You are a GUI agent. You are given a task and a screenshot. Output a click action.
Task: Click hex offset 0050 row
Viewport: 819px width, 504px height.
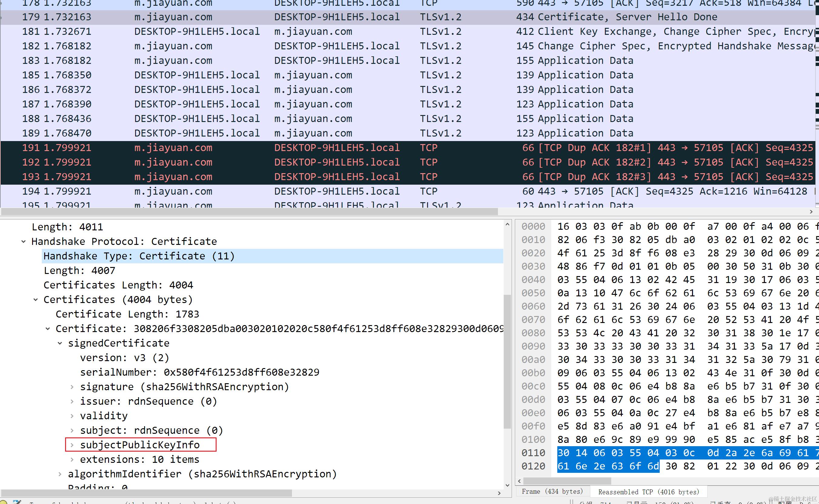click(534, 293)
